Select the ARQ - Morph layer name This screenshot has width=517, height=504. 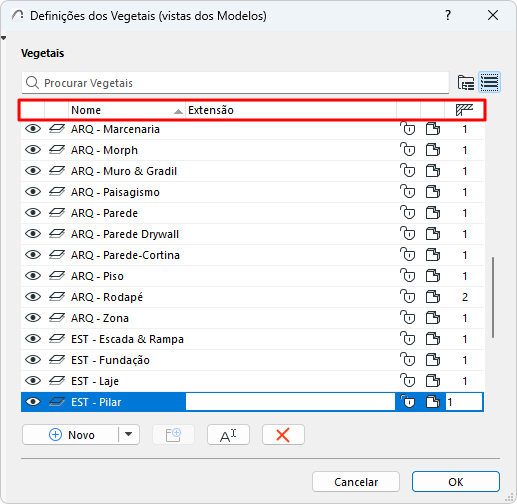click(x=104, y=150)
